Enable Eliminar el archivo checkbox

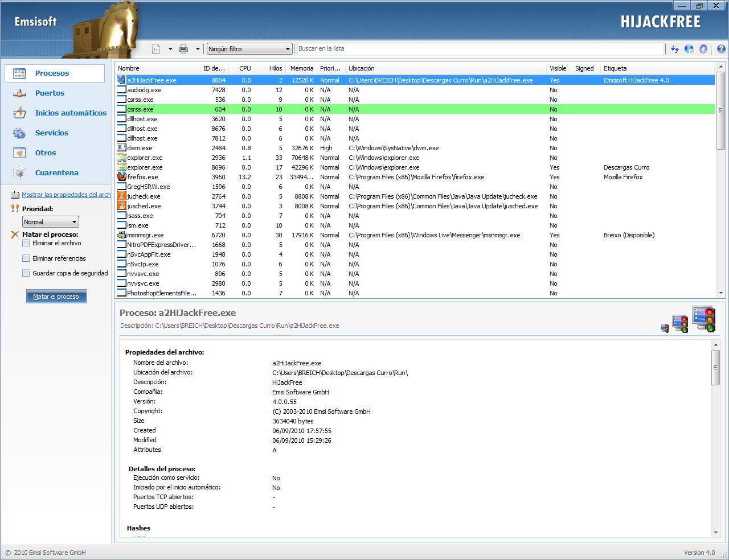(26, 243)
